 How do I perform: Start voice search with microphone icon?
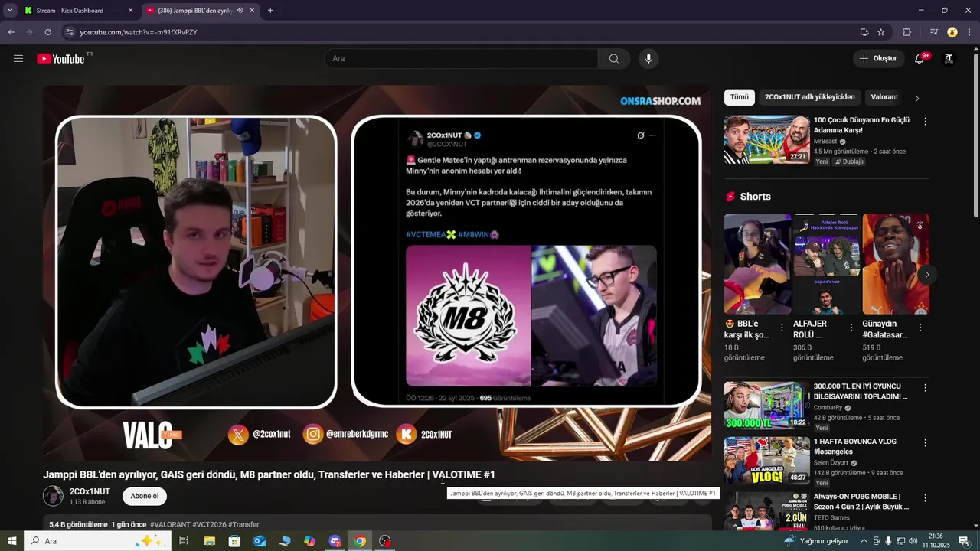click(x=648, y=58)
